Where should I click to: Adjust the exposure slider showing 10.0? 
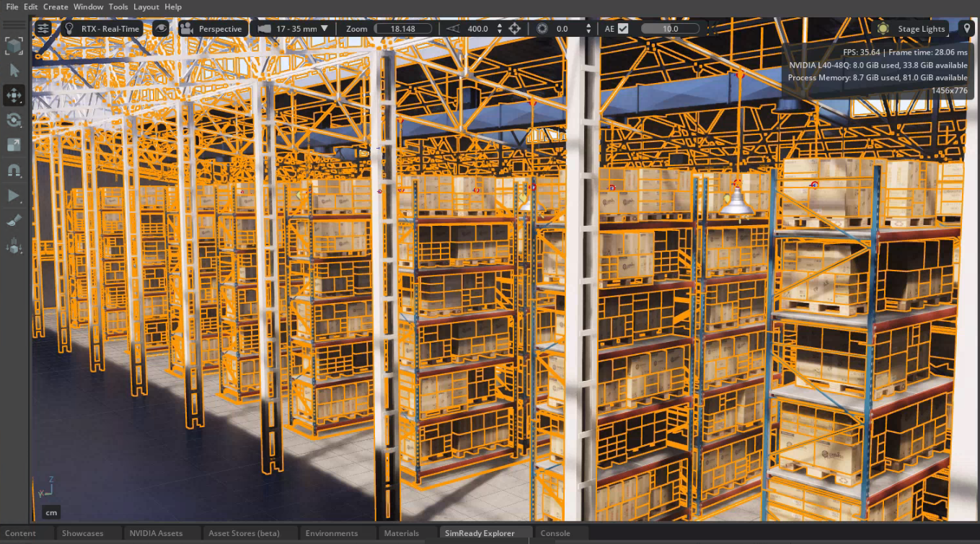tap(670, 29)
